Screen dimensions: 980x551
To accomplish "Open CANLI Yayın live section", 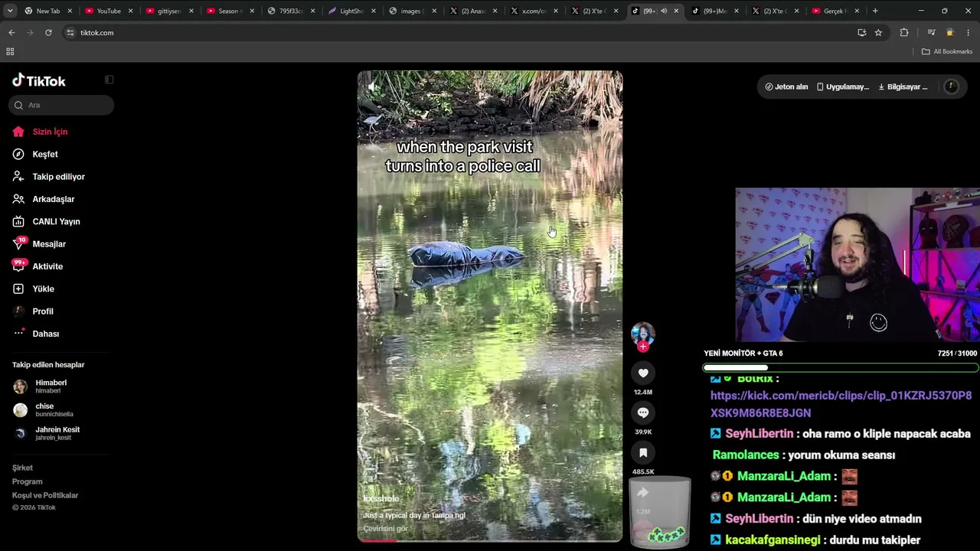I will pos(56,221).
